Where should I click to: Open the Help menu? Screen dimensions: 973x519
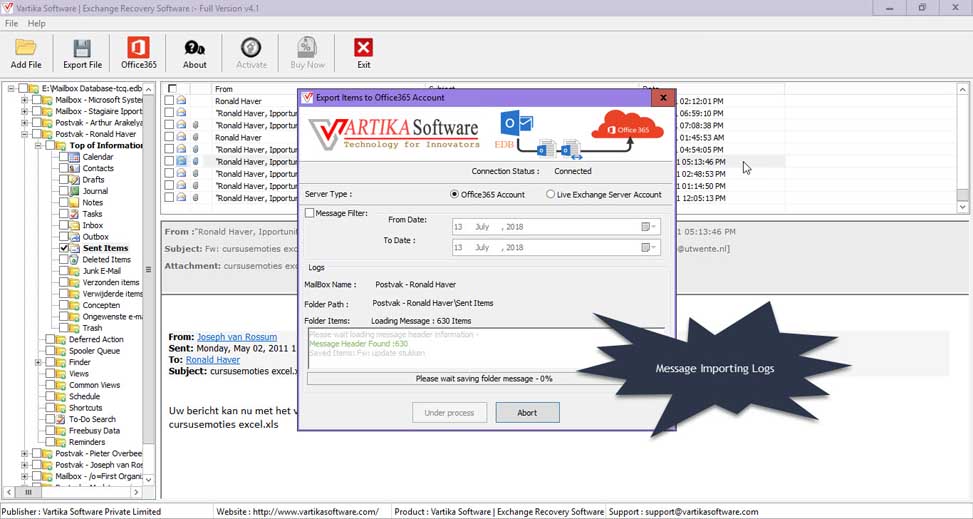click(x=37, y=23)
